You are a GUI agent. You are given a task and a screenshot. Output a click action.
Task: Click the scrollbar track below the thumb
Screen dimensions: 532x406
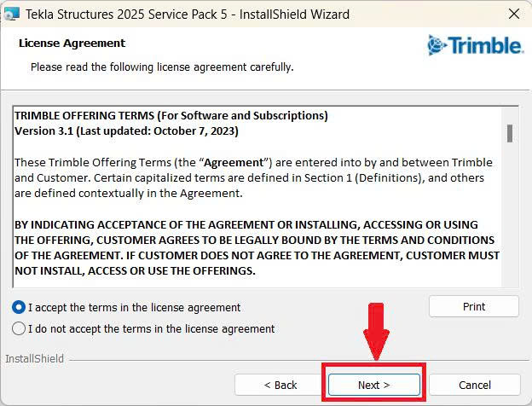click(x=509, y=222)
